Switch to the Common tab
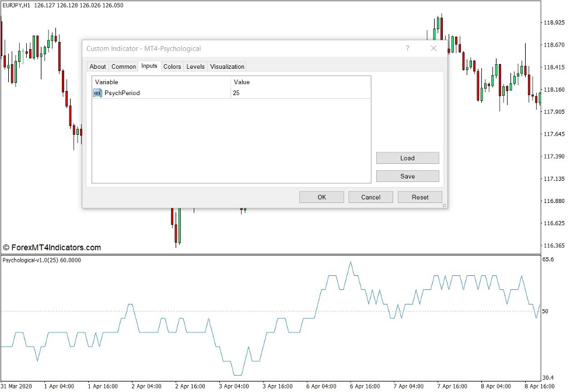This screenshot has height=392, width=570. [124, 66]
